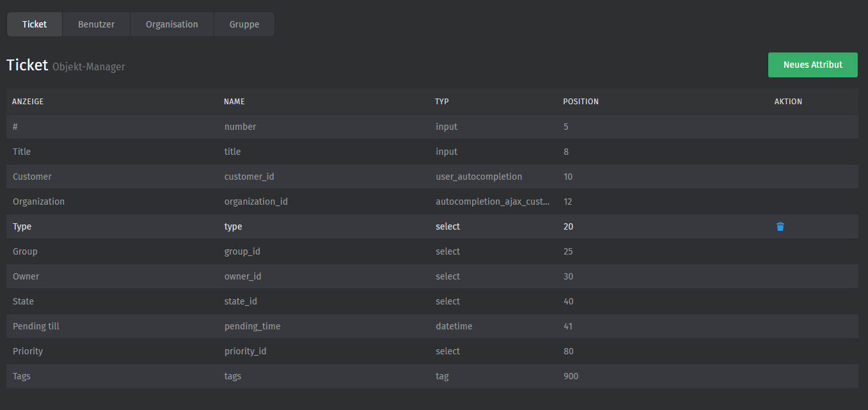Click the name cell 'title'
Viewport: 868px width, 410px height.
coord(232,152)
